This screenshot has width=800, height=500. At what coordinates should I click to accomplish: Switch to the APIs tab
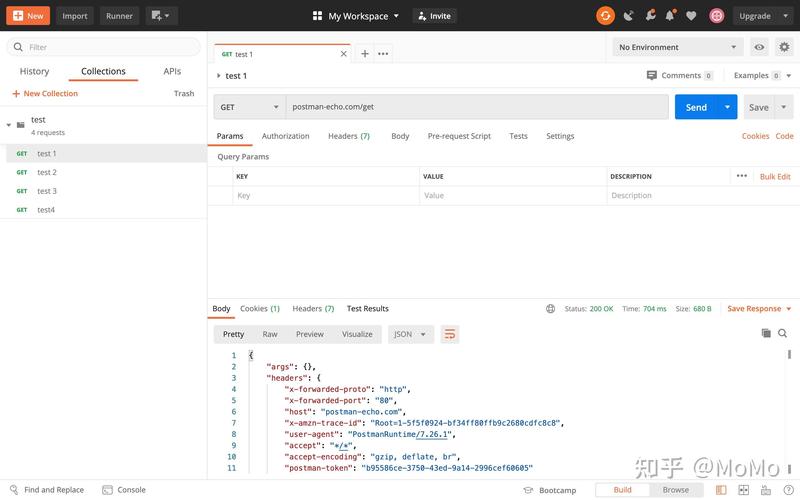[x=172, y=71]
